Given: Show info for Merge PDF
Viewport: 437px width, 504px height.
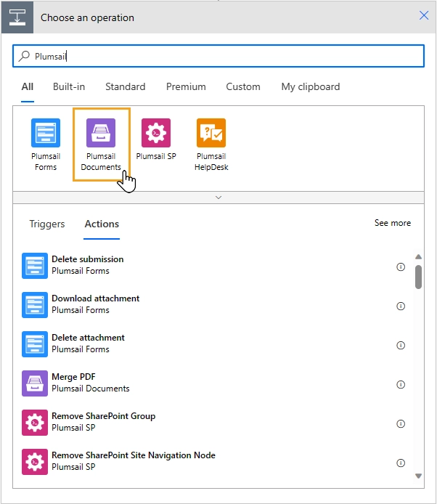Looking at the screenshot, I should tap(401, 384).
